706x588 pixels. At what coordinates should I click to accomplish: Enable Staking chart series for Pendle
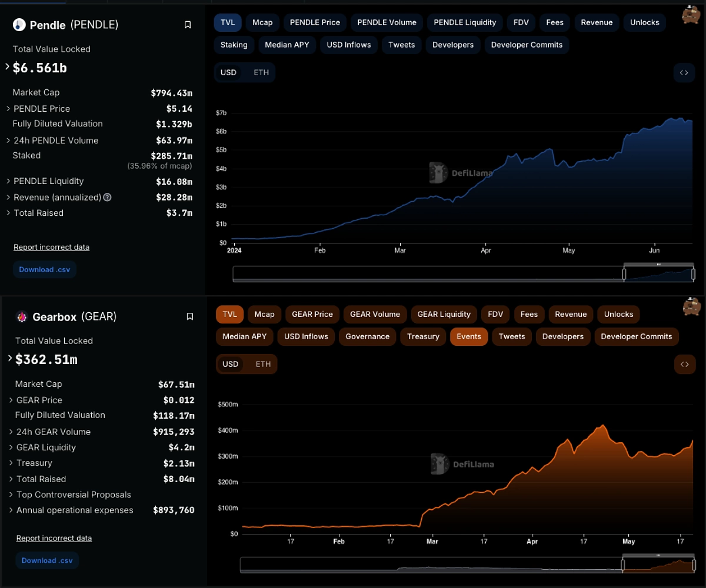[x=234, y=45]
